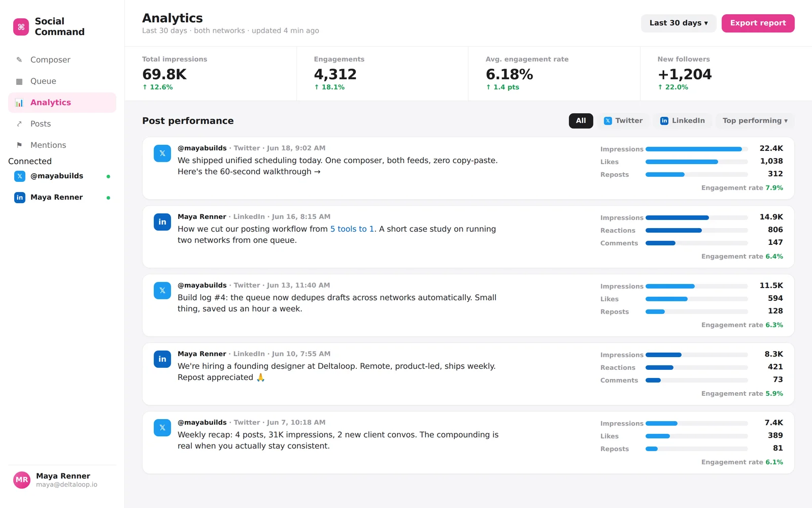Select the @mayabuilds connected account
This screenshot has height=508, width=812.
(62, 176)
